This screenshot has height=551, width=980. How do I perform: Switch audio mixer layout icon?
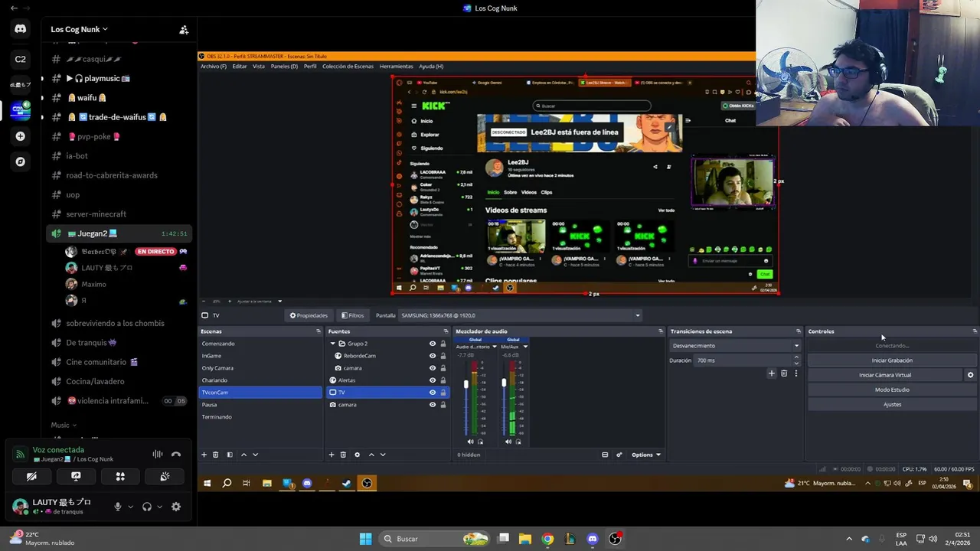(605, 455)
